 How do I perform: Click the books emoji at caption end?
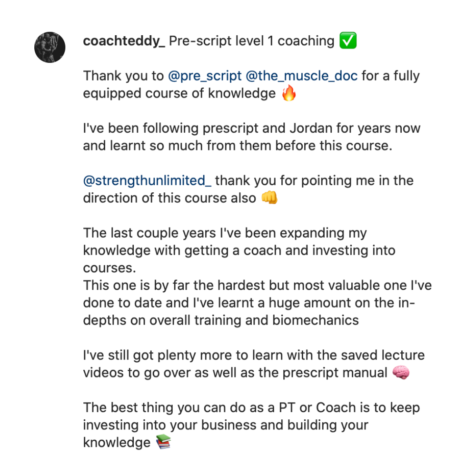pos(163,443)
